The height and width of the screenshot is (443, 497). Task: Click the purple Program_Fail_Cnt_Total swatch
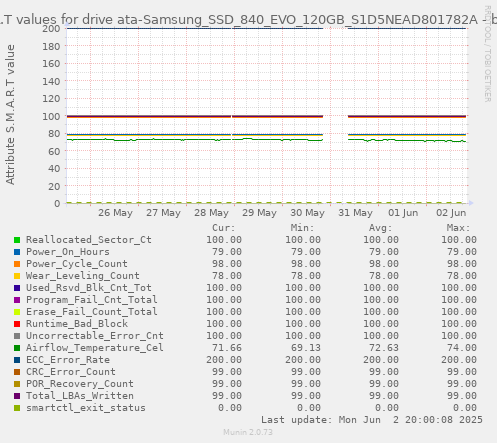[x=17, y=300]
